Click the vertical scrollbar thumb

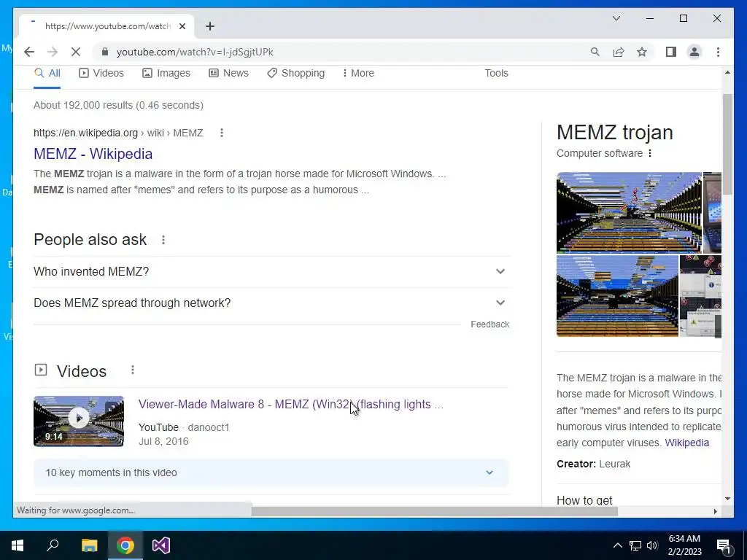[x=727, y=144]
